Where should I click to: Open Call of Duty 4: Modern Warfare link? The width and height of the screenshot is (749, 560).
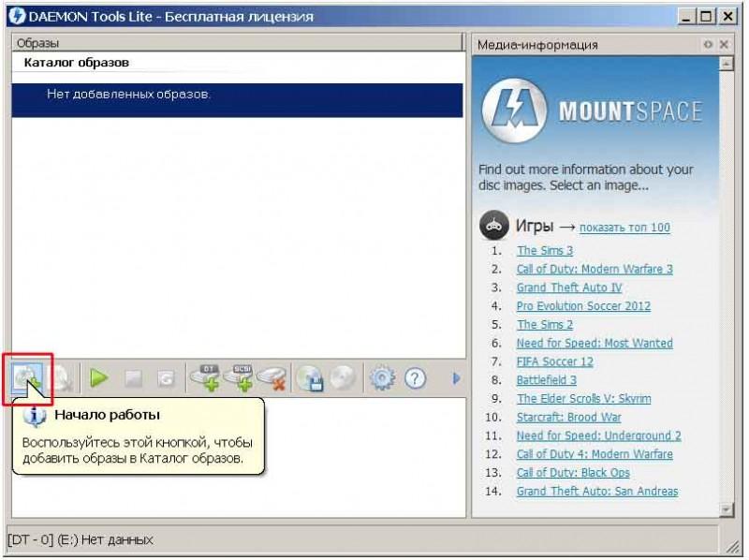(595, 454)
